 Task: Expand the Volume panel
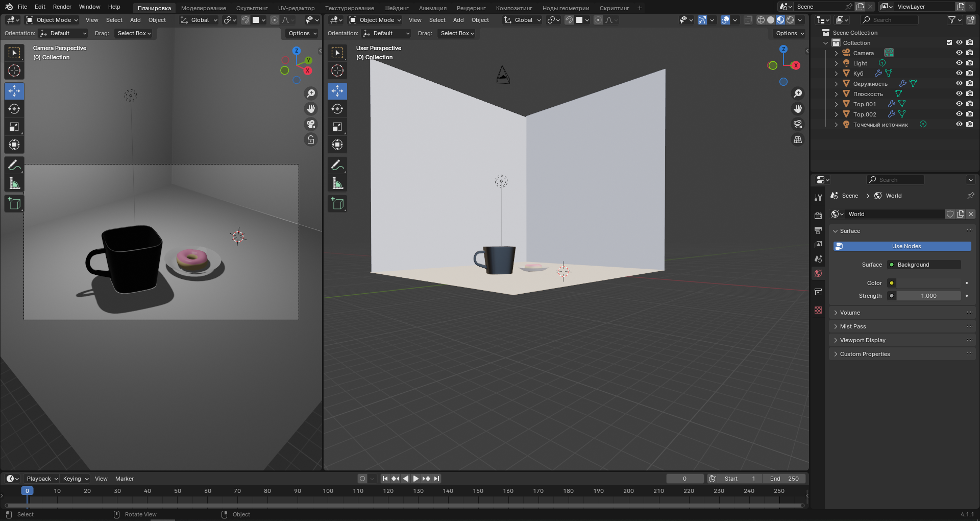click(850, 313)
